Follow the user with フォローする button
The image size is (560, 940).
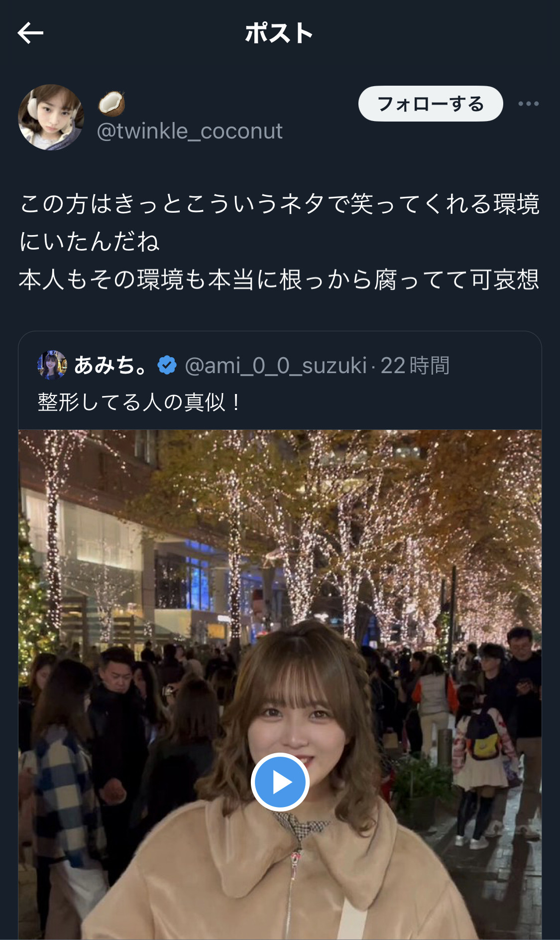pyautogui.click(x=431, y=104)
